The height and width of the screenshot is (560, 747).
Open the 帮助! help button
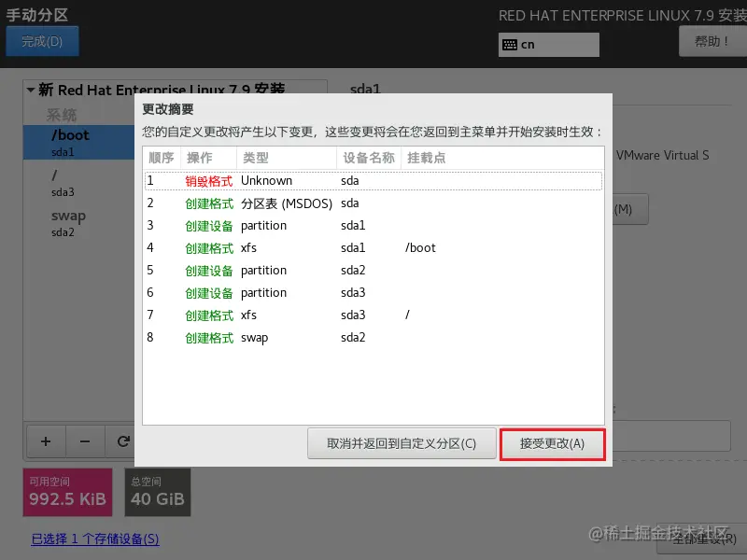[x=712, y=41]
